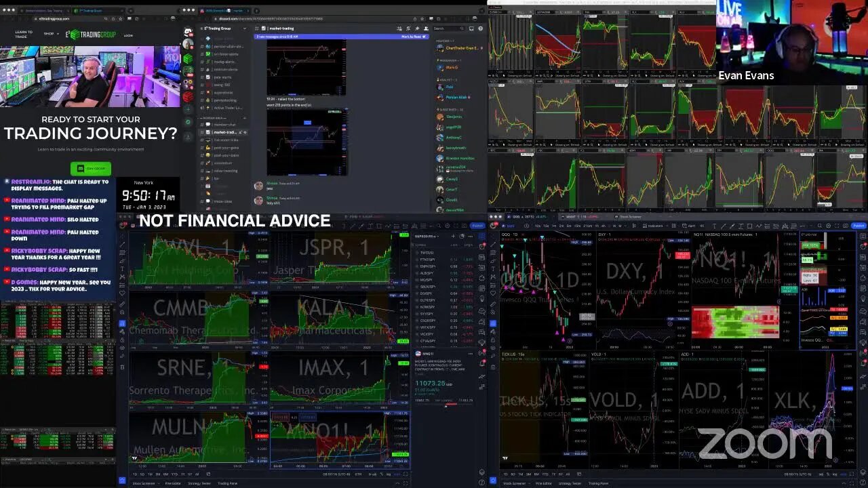Open the Threads icon in market-trading header
The width and height of the screenshot is (868, 488).
(x=399, y=28)
